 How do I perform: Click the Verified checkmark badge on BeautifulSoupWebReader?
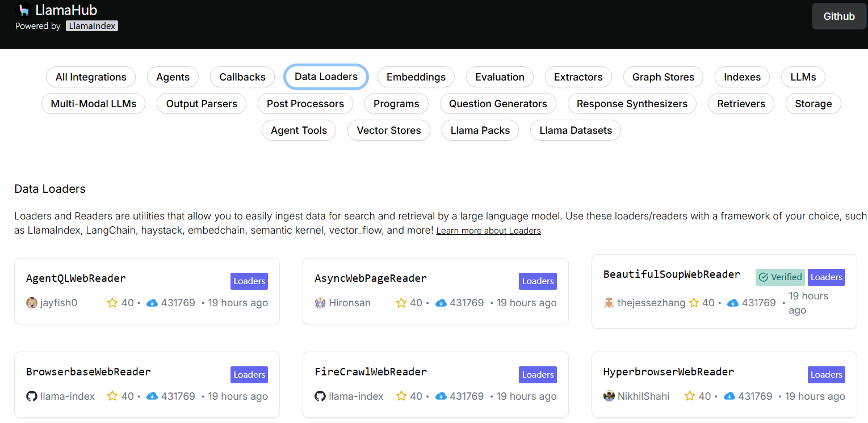coord(780,277)
